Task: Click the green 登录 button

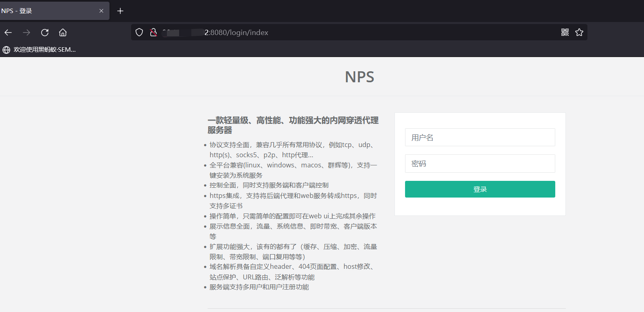Action: (480, 189)
